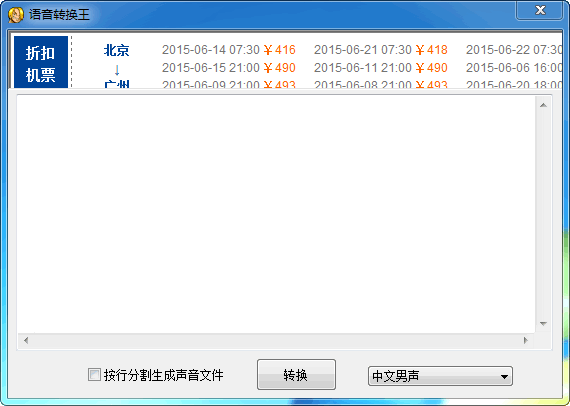Viewport: 570px width, 406px height.
Task: Close the 语音转换王 window
Action: click(x=539, y=10)
